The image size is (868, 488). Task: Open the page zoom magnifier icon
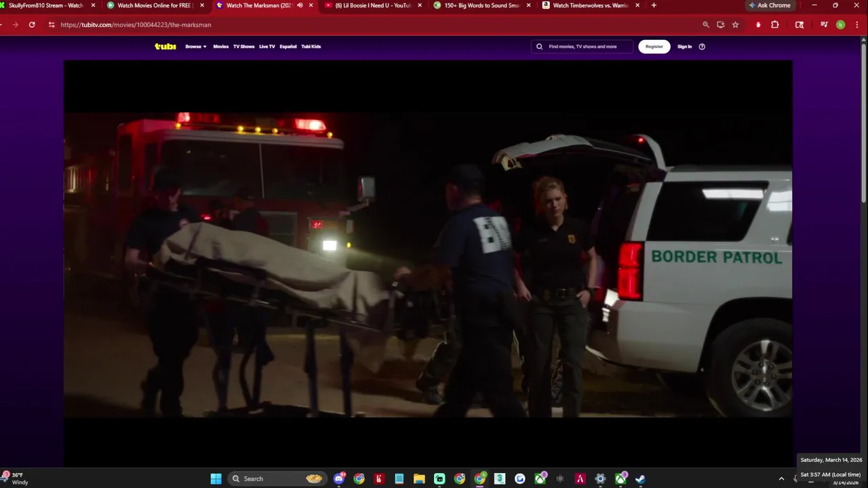(706, 24)
